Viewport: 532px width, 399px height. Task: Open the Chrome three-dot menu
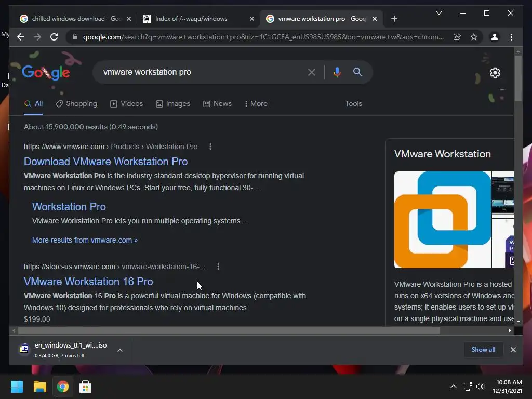(x=511, y=37)
